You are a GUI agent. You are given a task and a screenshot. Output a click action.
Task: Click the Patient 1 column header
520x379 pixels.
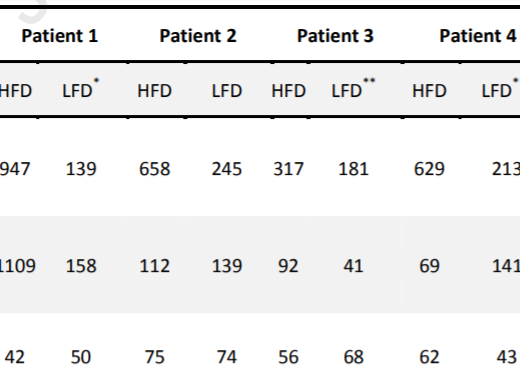(60, 36)
